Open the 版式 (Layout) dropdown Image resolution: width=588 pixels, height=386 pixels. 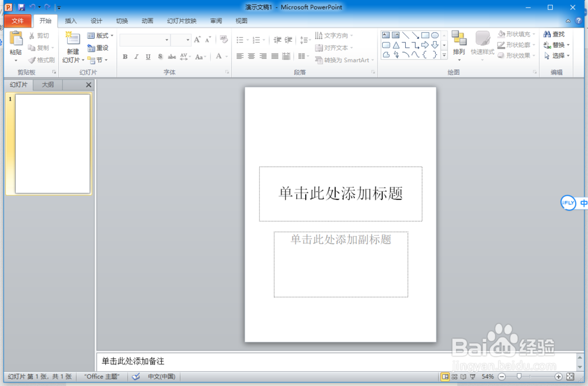point(100,35)
